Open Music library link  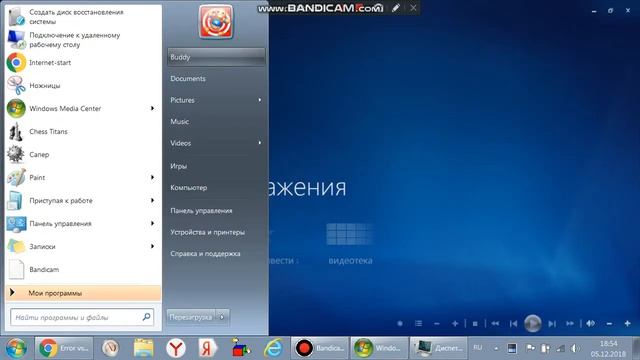[x=216, y=122]
